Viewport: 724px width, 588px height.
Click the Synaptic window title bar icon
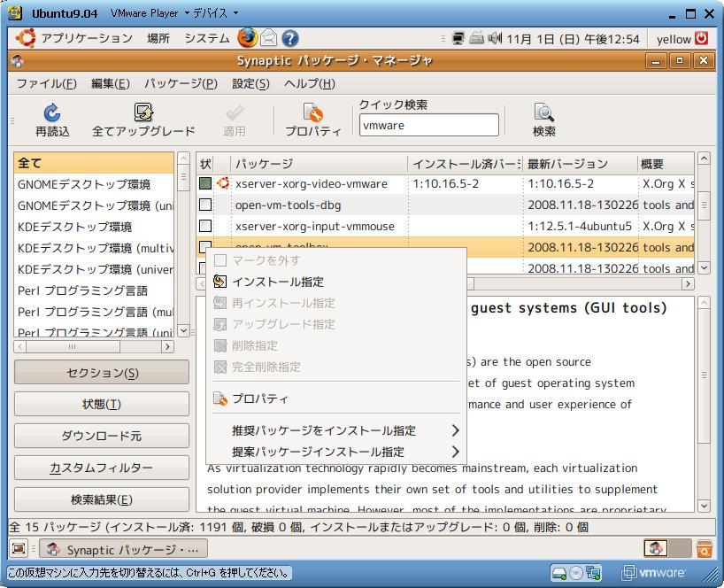click(x=18, y=61)
